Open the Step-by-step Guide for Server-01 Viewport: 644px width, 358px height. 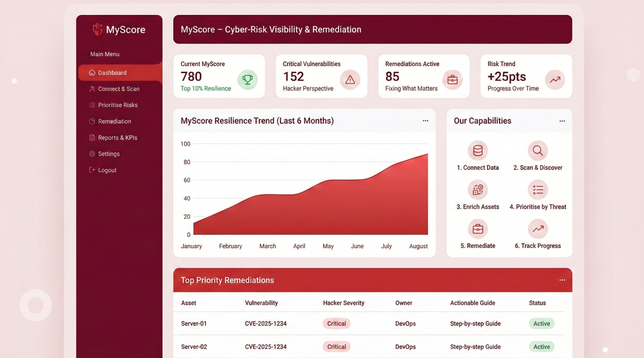pos(475,323)
